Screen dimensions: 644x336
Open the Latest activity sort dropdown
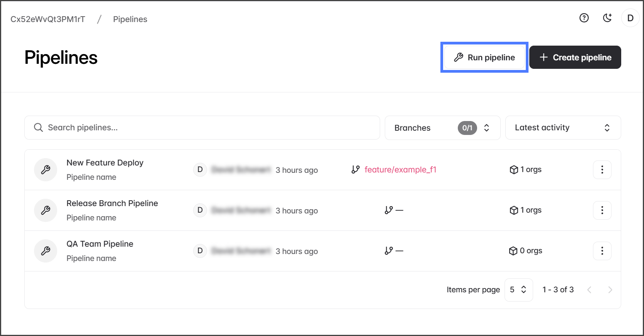tap(562, 128)
